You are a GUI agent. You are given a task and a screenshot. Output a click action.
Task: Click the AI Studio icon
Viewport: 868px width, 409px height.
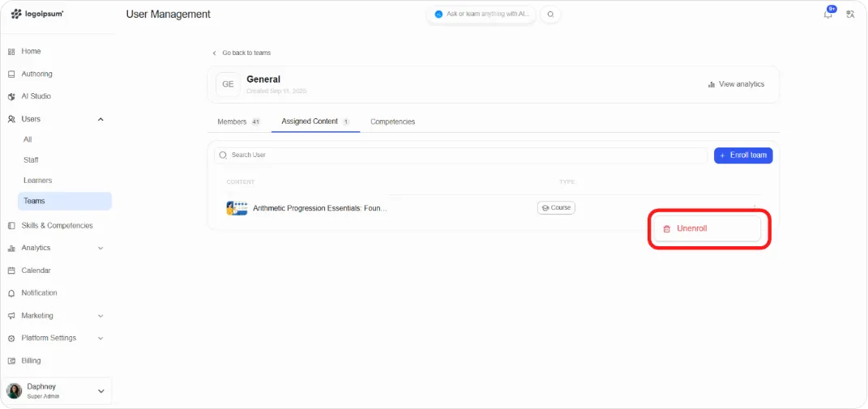(x=11, y=97)
